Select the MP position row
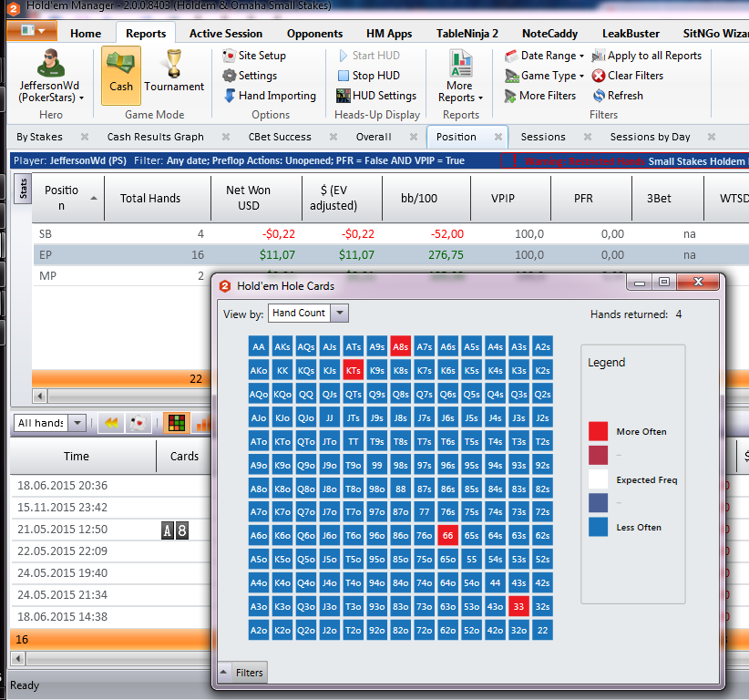 point(122,275)
